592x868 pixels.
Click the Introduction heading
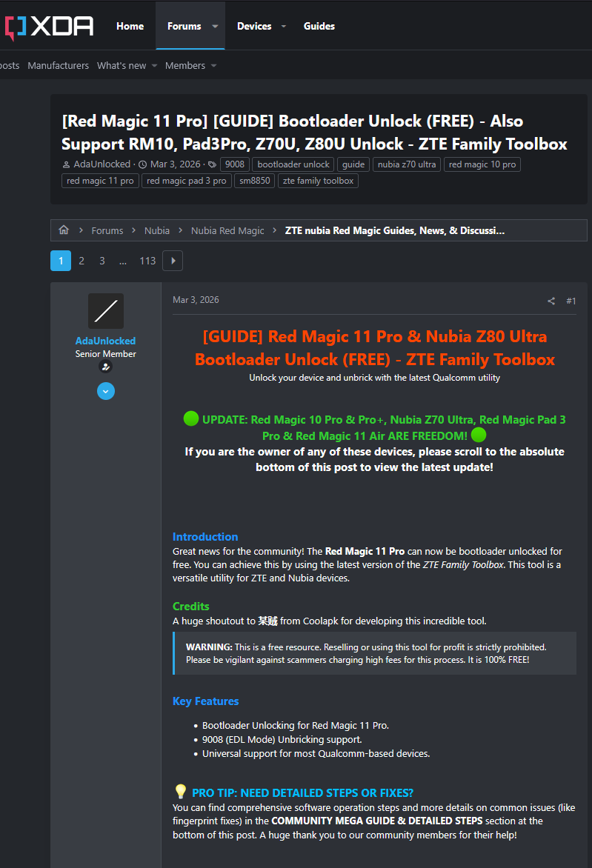click(205, 536)
